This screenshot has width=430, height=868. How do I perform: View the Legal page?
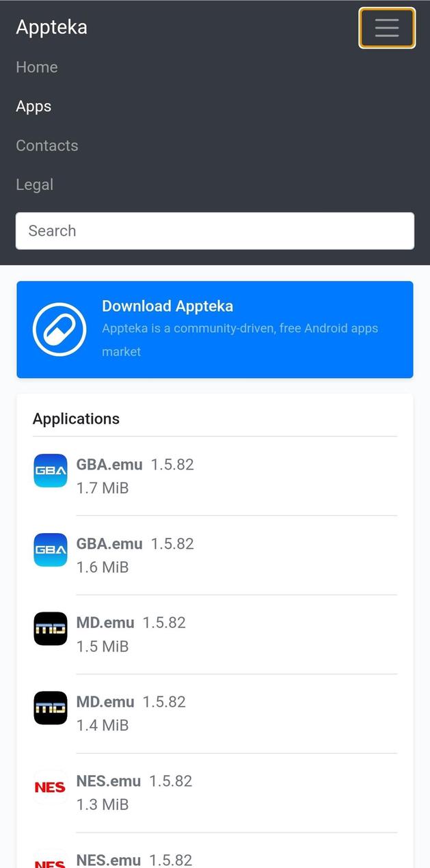pos(34,185)
